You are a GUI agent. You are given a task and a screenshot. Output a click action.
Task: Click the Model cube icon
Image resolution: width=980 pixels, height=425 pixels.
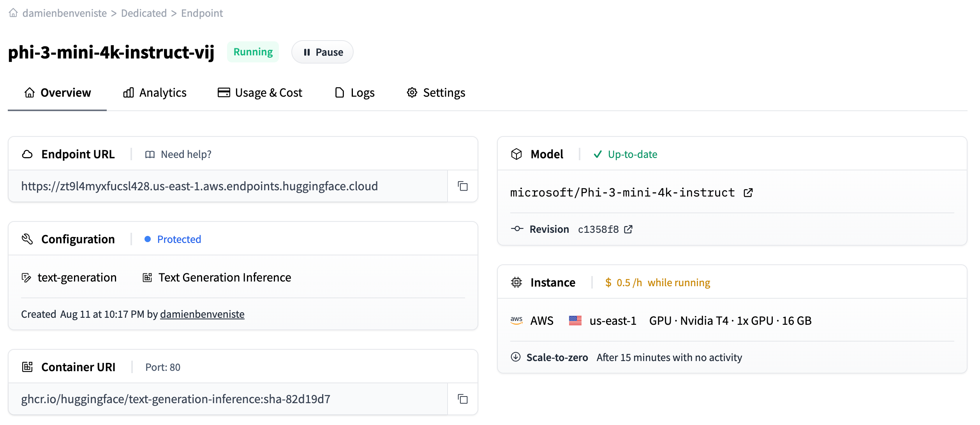[x=517, y=154]
